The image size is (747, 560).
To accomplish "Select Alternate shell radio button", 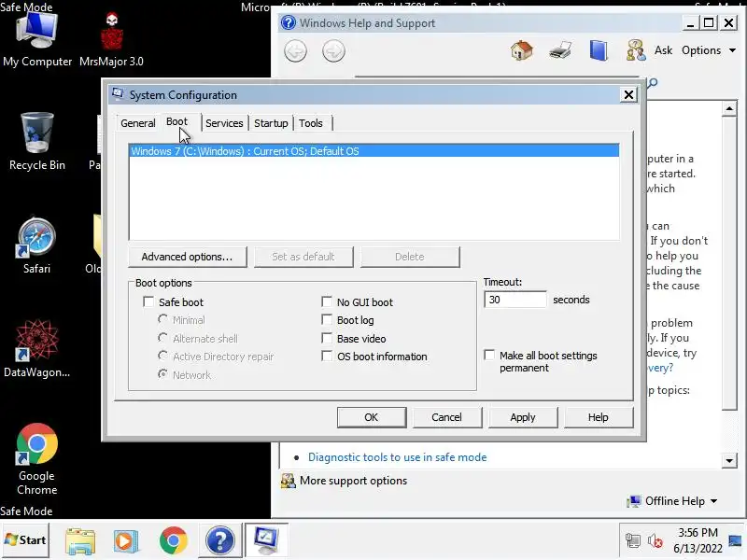I will coord(162,338).
